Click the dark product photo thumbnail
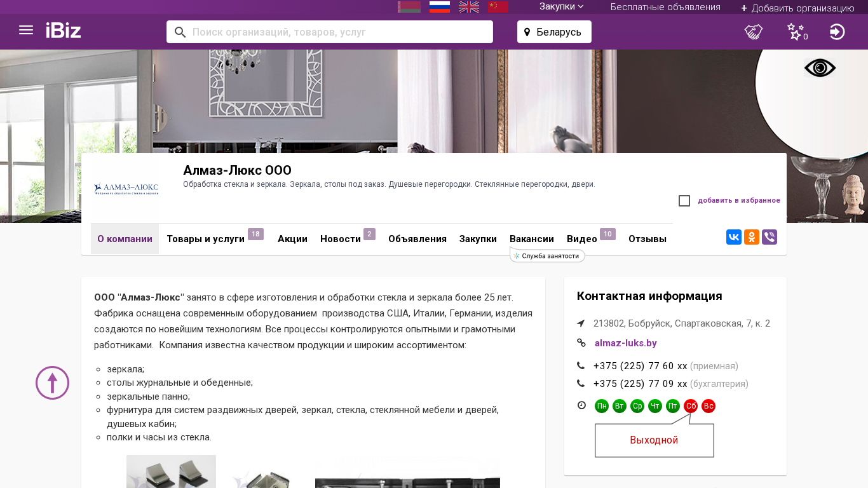 coord(407,471)
